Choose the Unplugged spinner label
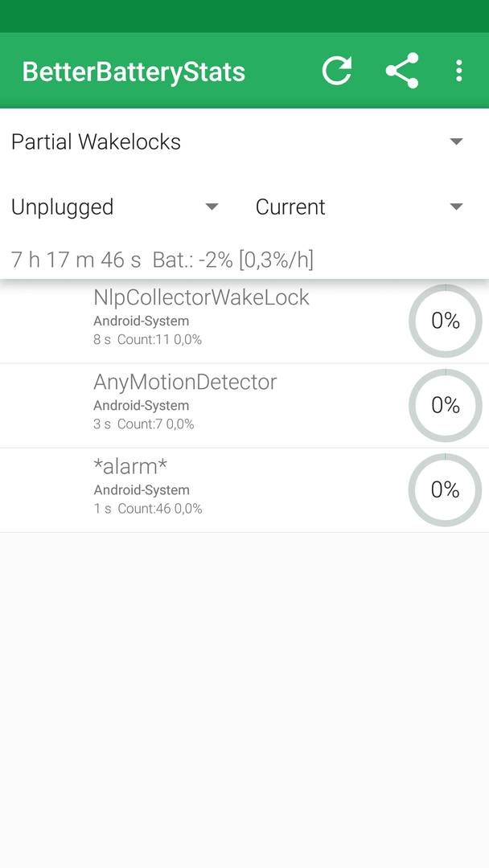 coord(63,207)
